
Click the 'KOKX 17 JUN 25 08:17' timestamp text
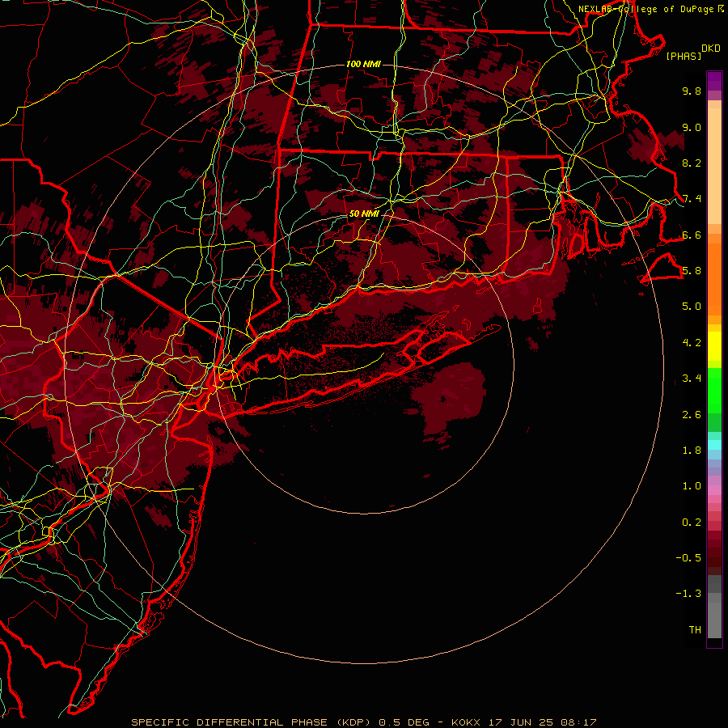coord(523,722)
